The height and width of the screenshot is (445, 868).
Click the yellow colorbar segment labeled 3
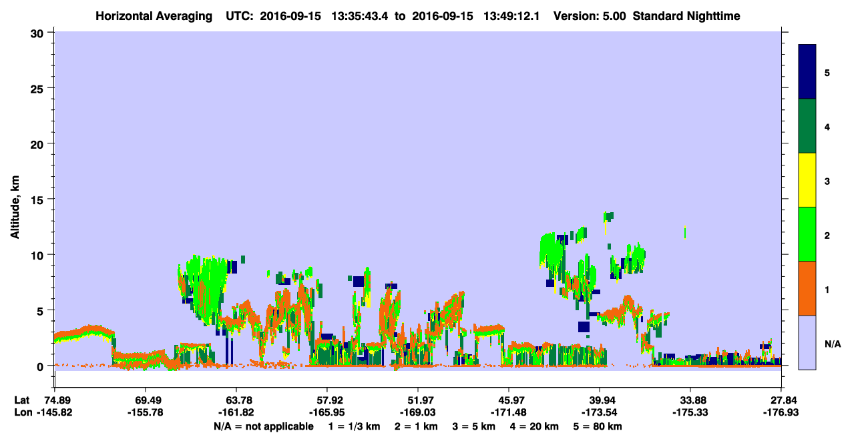(x=807, y=180)
